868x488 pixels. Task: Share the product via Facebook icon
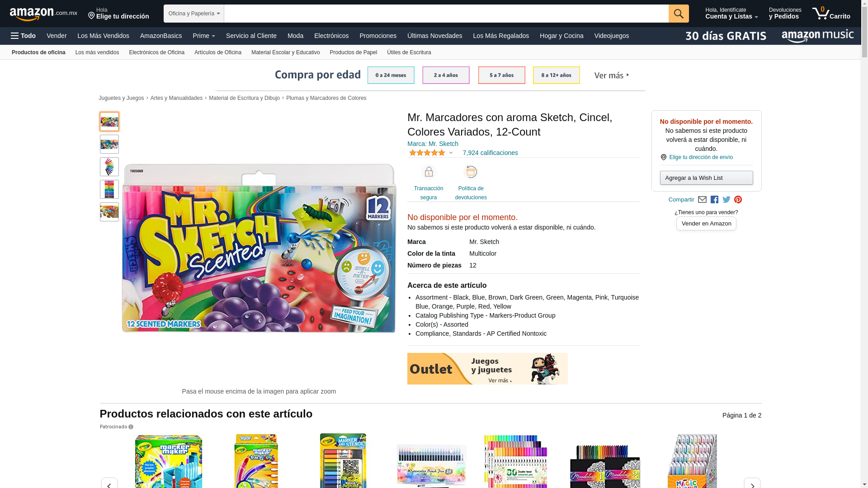click(x=714, y=200)
